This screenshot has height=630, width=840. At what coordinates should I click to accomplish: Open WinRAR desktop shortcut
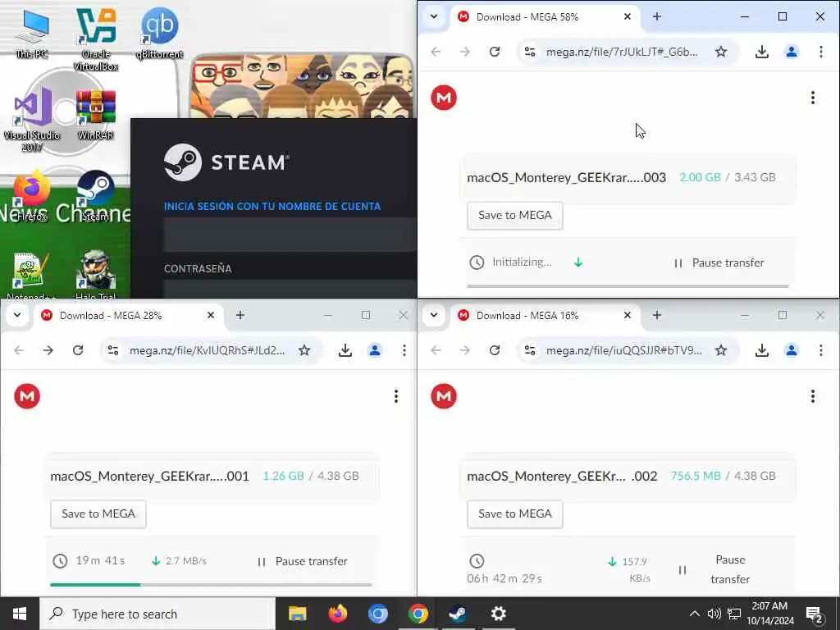(96, 114)
